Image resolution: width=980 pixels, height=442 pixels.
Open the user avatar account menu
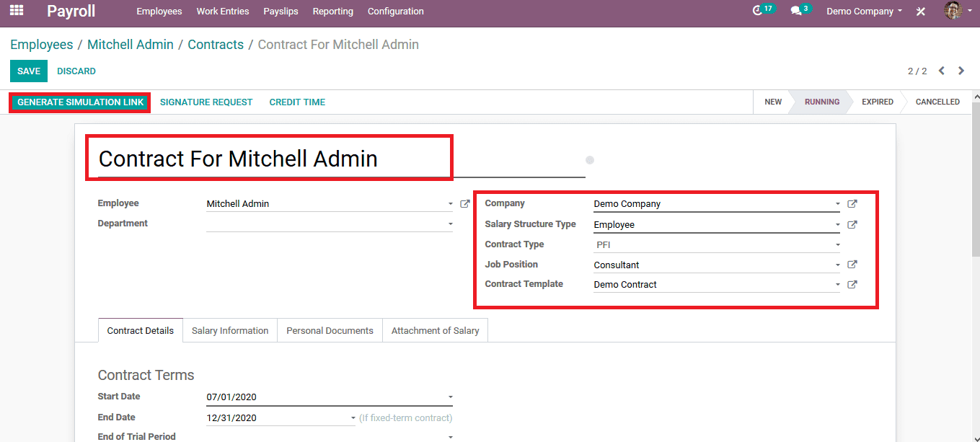pos(953,11)
